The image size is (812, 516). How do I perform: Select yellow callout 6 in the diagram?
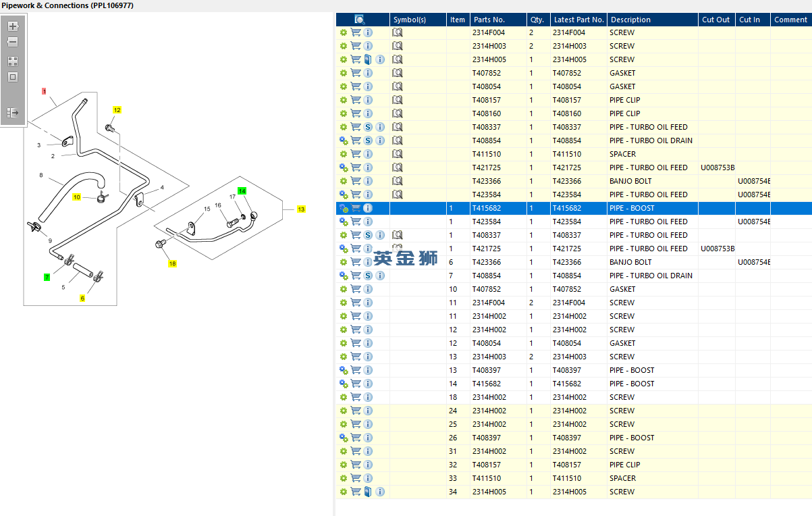(82, 298)
